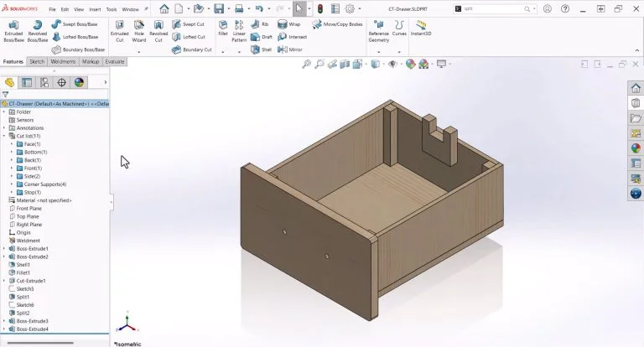This screenshot has height=347, width=644.
Task: Open the Reference Geometry dropdown
Action: tap(378, 52)
